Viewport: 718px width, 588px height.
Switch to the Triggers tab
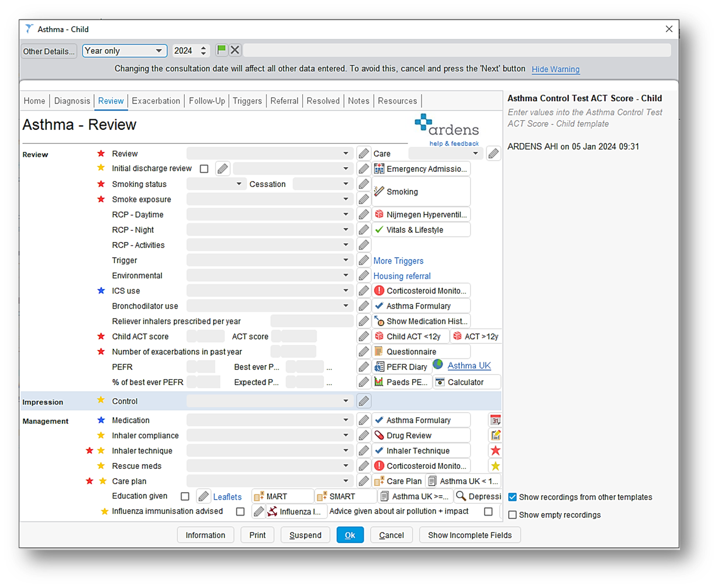(x=247, y=101)
